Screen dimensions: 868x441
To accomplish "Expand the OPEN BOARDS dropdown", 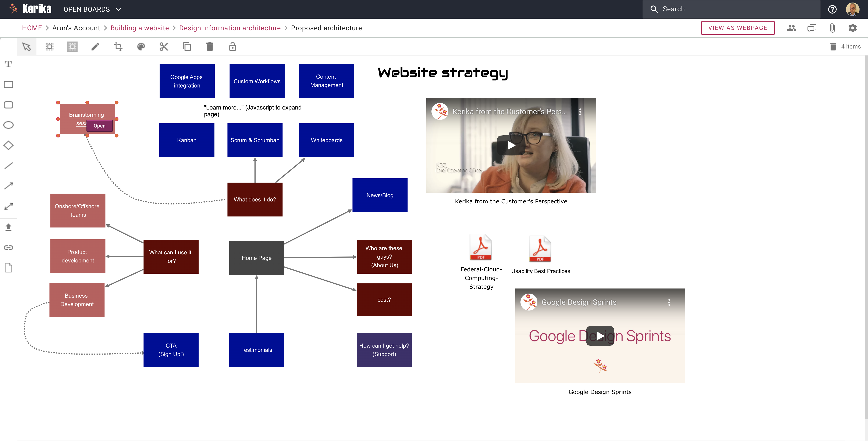I will 92,9.
